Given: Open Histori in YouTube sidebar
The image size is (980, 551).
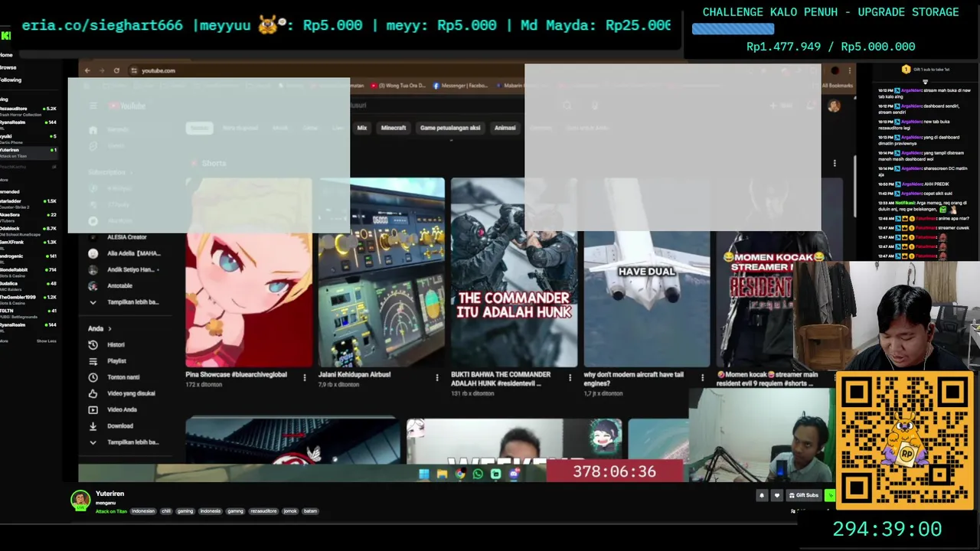Looking at the screenshot, I should [x=106, y=345].
